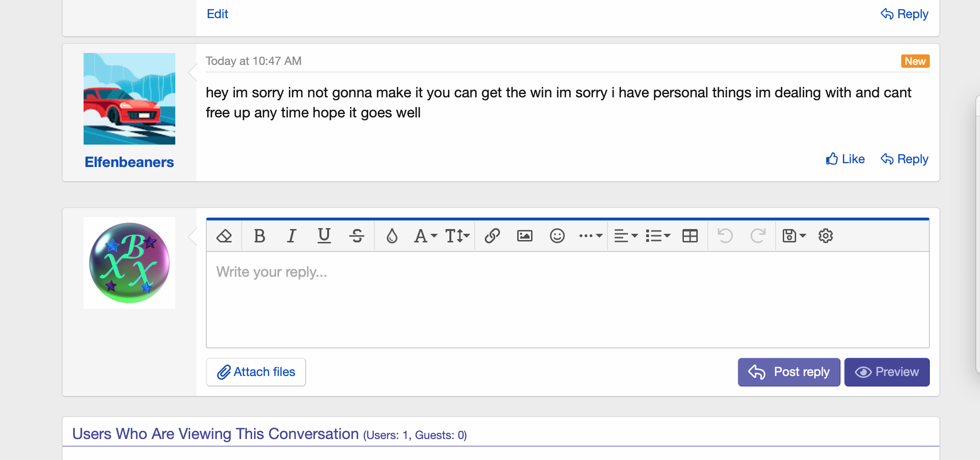Click the Post reply button

(x=788, y=372)
